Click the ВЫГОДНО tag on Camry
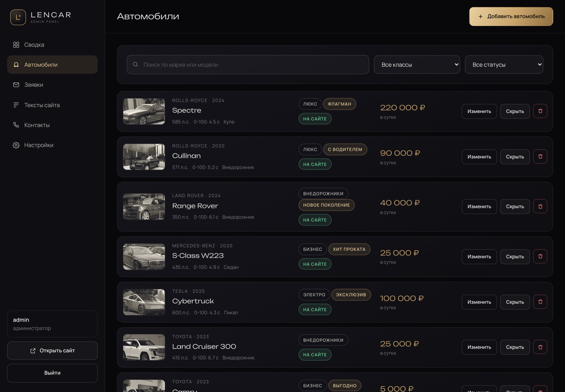 (x=345, y=386)
